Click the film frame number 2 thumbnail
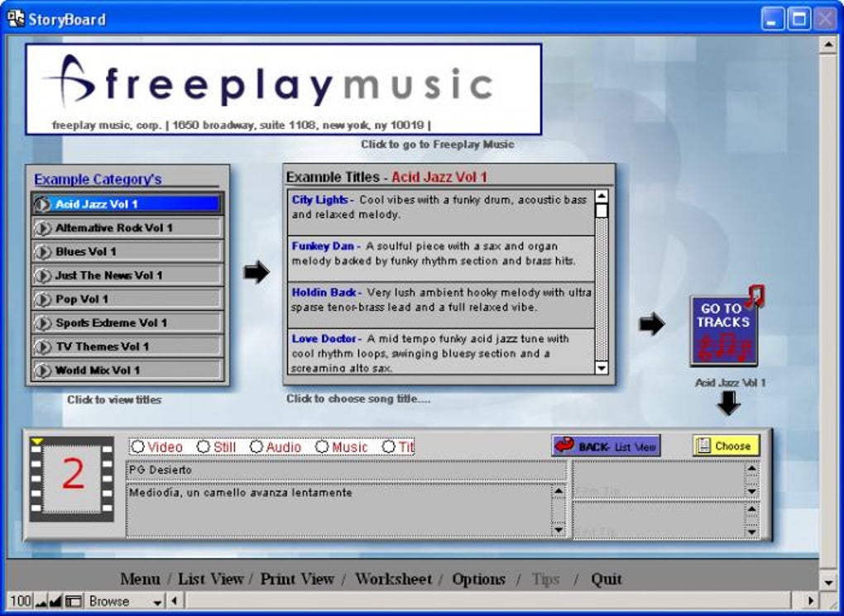Image resolution: width=844 pixels, height=616 pixels. [x=72, y=479]
